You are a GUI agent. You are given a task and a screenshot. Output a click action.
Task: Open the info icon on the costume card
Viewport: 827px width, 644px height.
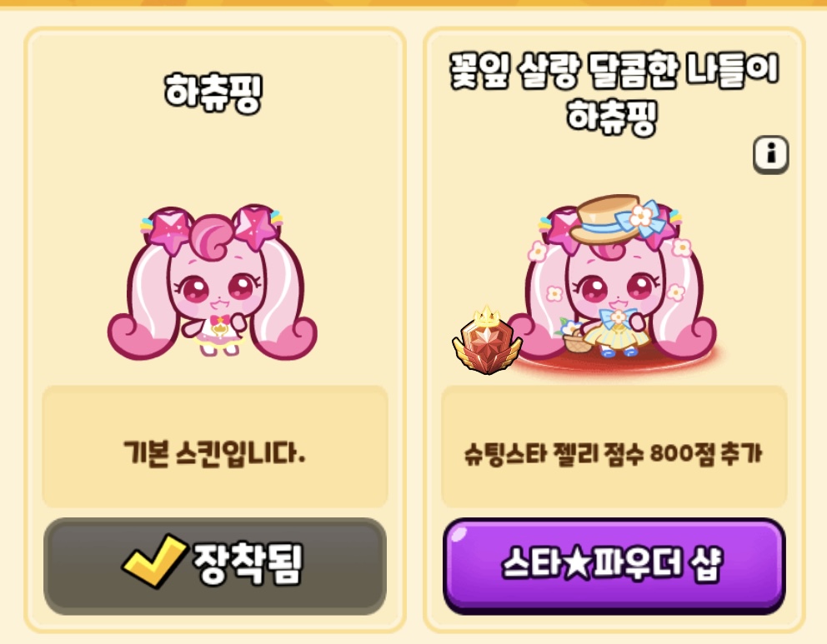tap(770, 154)
